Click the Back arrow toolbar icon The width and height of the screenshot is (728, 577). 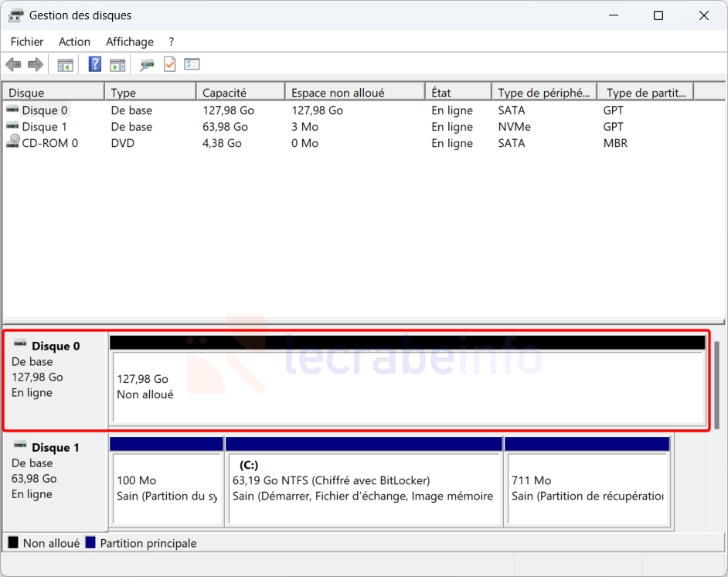(x=13, y=65)
